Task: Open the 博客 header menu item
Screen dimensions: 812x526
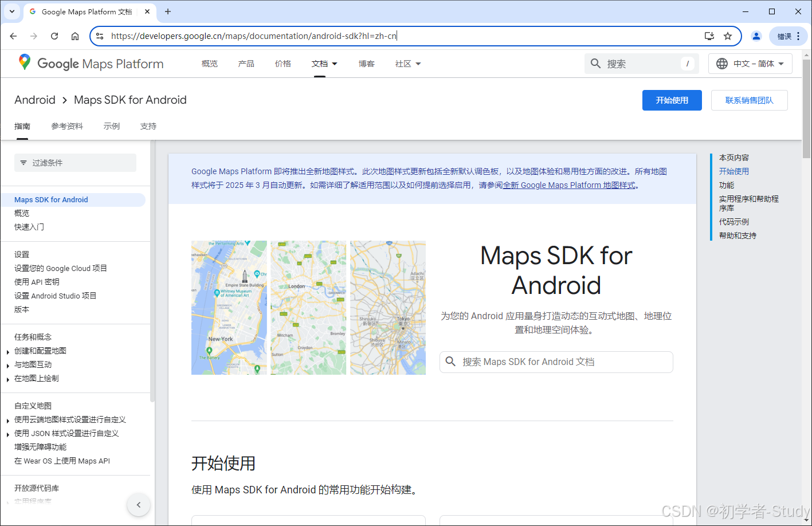Action: (x=367, y=64)
